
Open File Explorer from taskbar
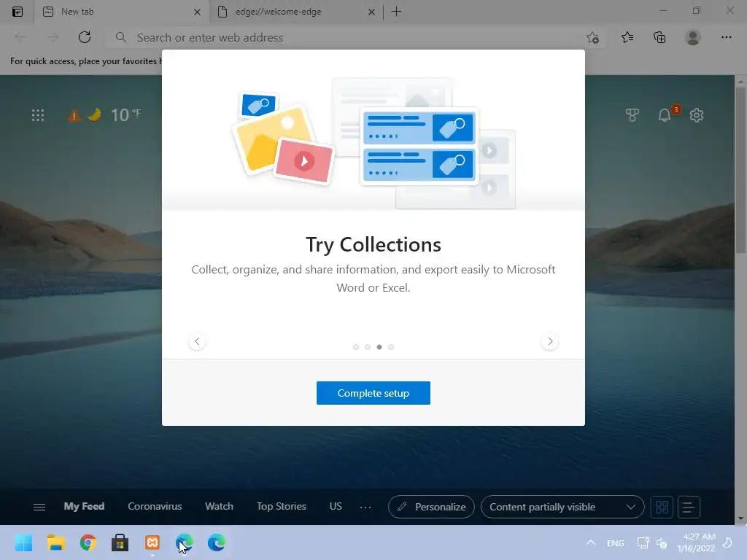click(x=55, y=542)
